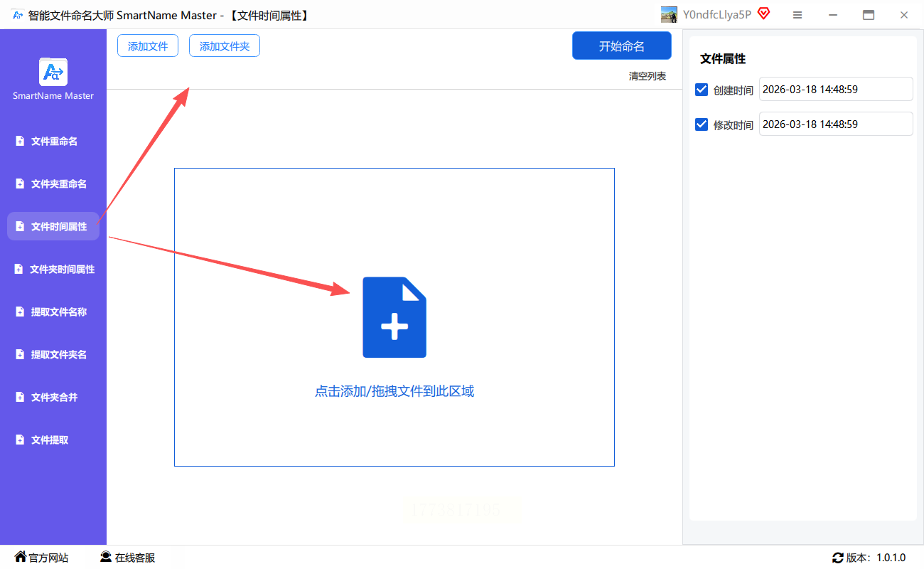Click the file icon beside 文件提取

pos(20,440)
